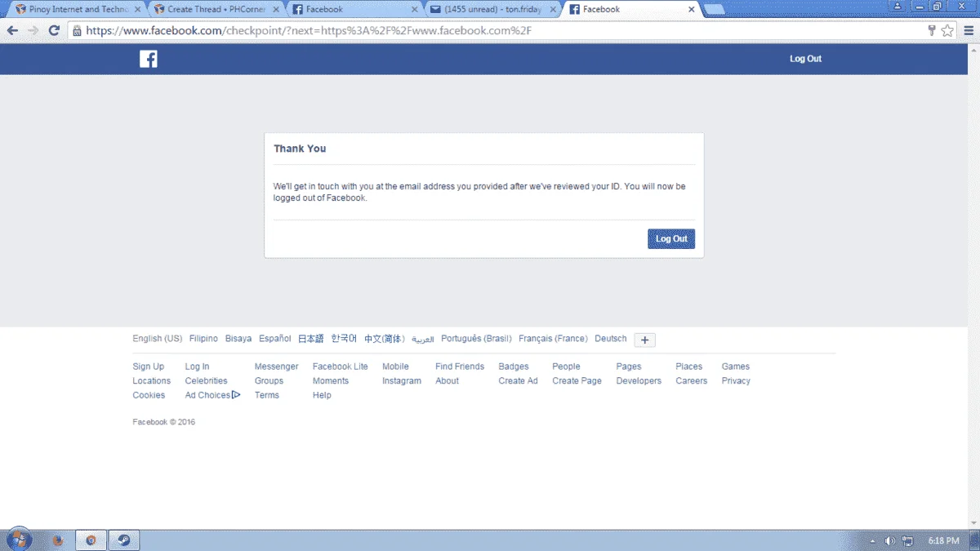Open the Chrome menu at the top right
Screen dimensions: 980x551
pyautogui.click(x=967, y=30)
